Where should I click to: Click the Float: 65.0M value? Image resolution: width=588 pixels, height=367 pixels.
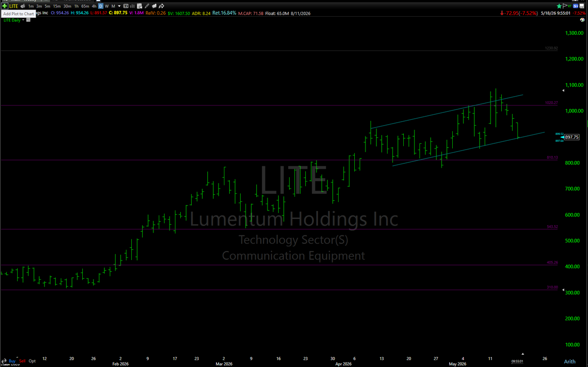click(276, 13)
